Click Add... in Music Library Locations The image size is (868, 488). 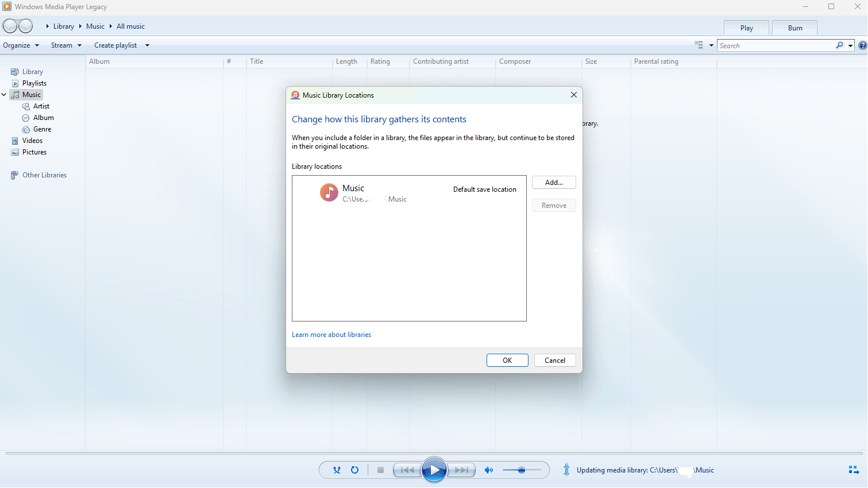[554, 183]
